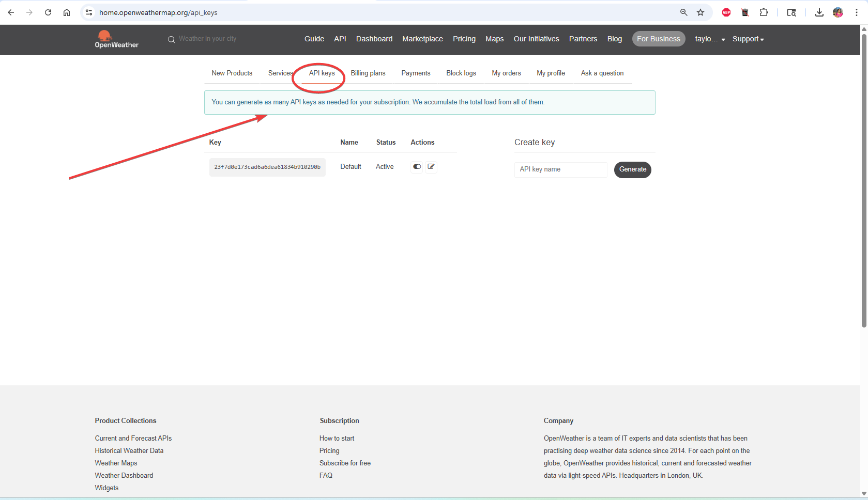The image size is (868, 500).
Task: Click the browser forward arrow
Action: [29, 12]
